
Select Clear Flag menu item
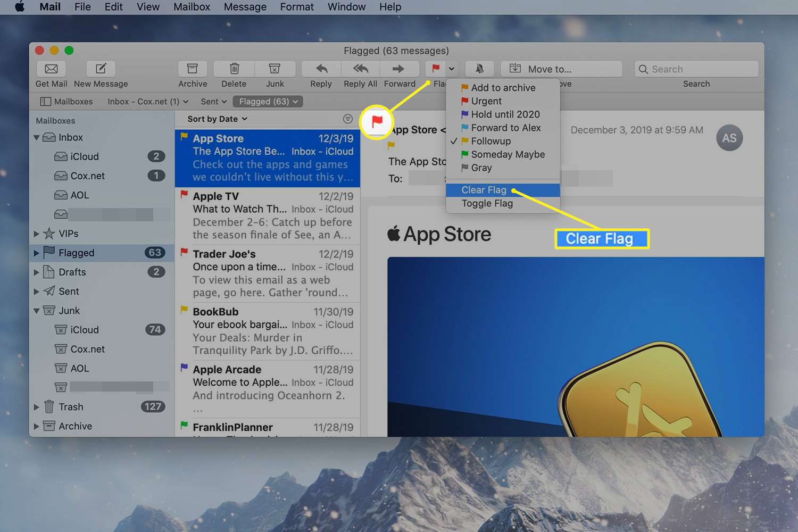pyautogui.click(x=503, y=190)
